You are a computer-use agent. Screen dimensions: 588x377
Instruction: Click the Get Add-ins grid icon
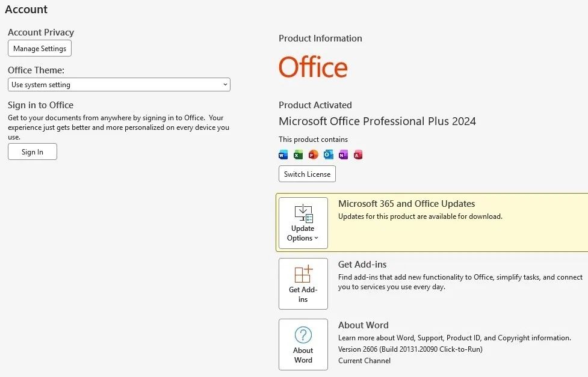[x=303, y=274]
